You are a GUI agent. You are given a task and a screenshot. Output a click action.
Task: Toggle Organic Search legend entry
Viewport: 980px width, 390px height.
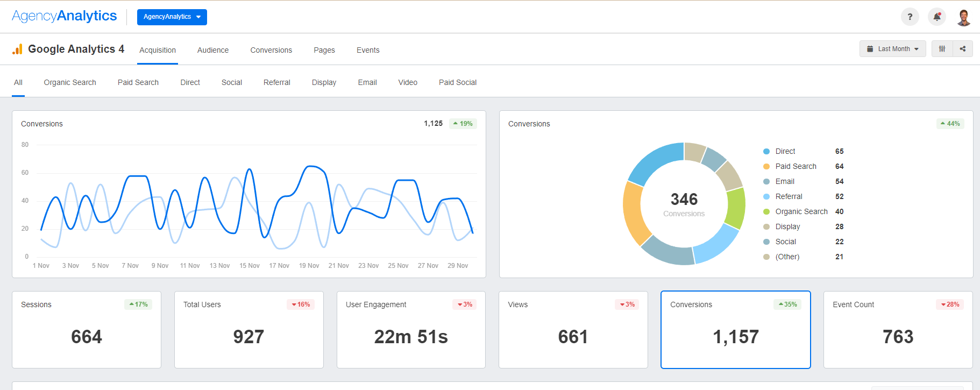[x=801, y=212]
